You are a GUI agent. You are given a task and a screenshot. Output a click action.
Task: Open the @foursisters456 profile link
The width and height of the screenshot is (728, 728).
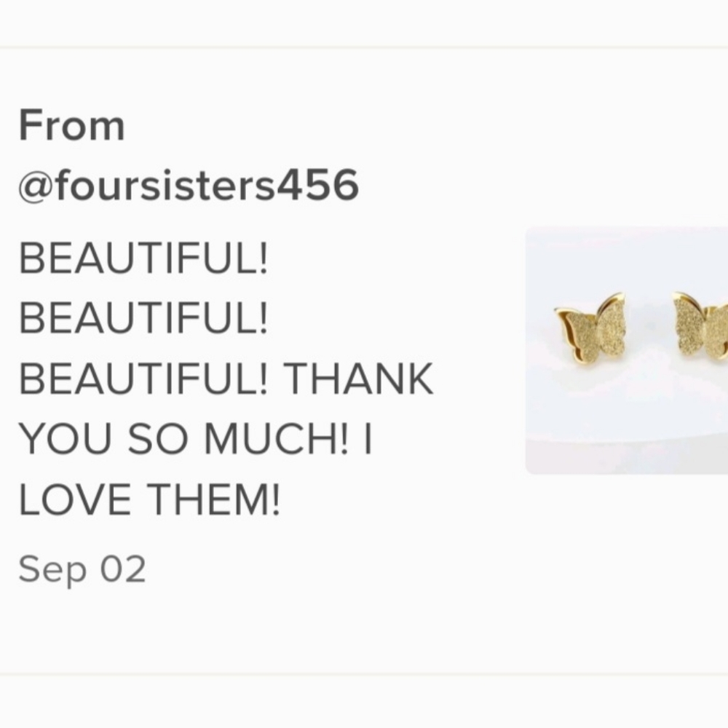[x=189, y=185]
